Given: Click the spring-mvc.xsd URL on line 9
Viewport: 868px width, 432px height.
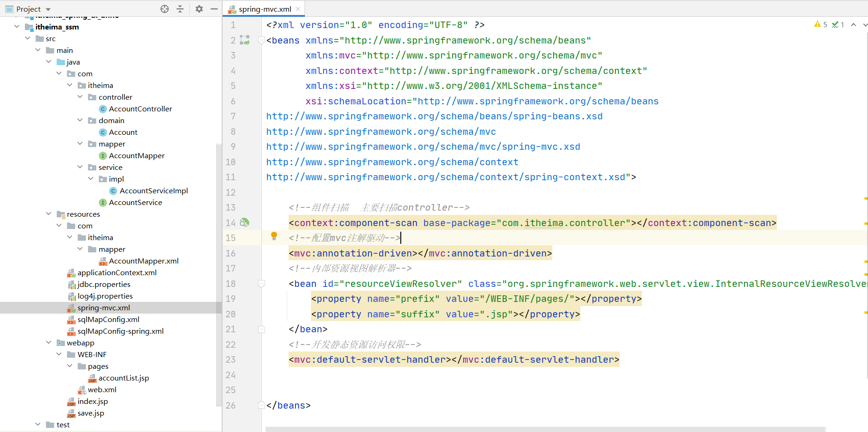Looking at the screenshot, I should click(x=423, y=146).
